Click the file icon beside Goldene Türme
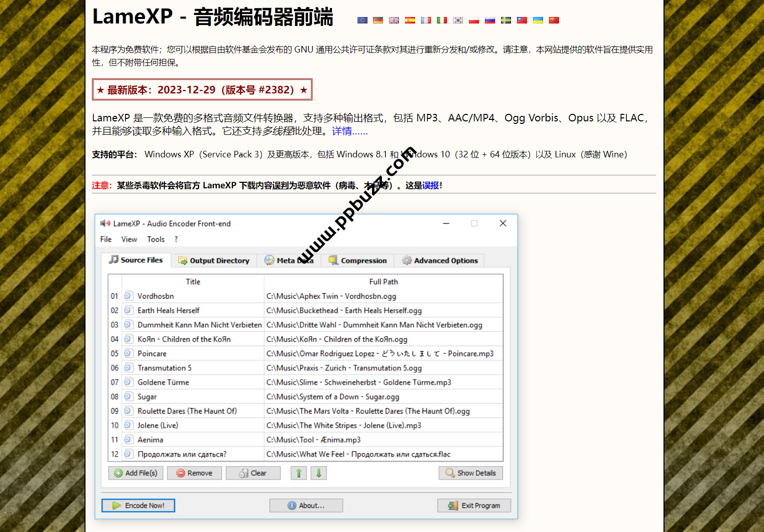Screen dimensions: 764x532 tap(128, 382)
